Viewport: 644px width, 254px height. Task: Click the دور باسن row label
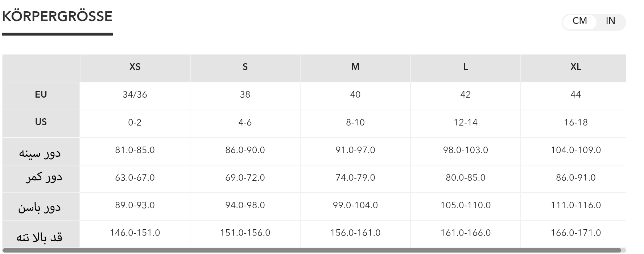(x=40, y=208)
